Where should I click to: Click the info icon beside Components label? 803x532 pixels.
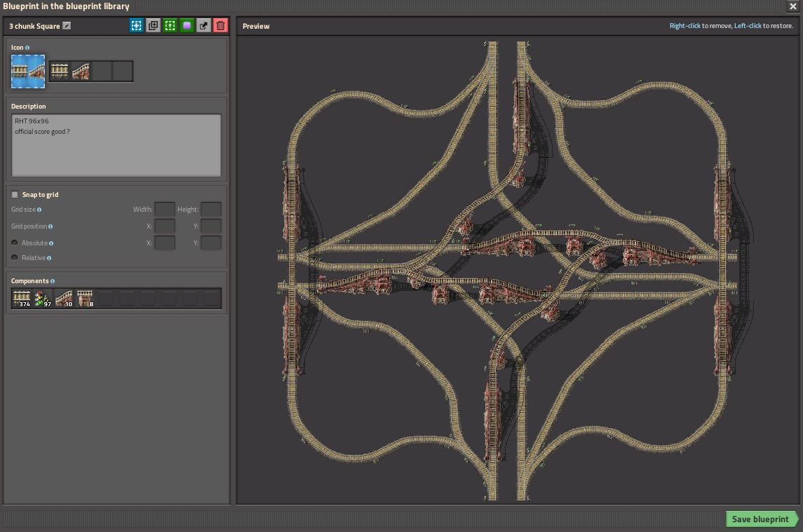(x=53, y=281)
